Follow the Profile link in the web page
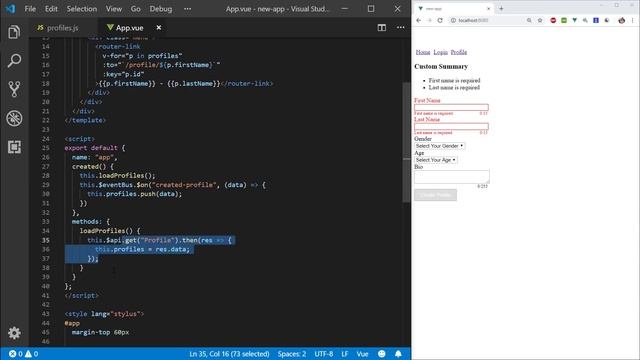 coord(459,52)
